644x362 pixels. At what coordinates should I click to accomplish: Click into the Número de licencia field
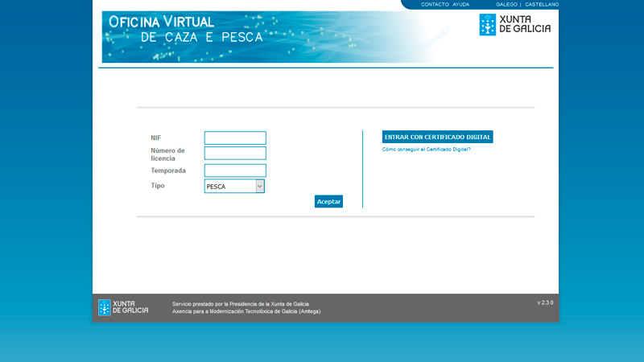click(x=235, y=153)
